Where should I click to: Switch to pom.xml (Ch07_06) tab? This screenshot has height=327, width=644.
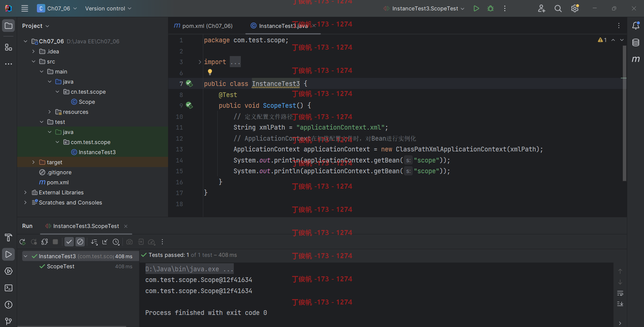(203, 26)
